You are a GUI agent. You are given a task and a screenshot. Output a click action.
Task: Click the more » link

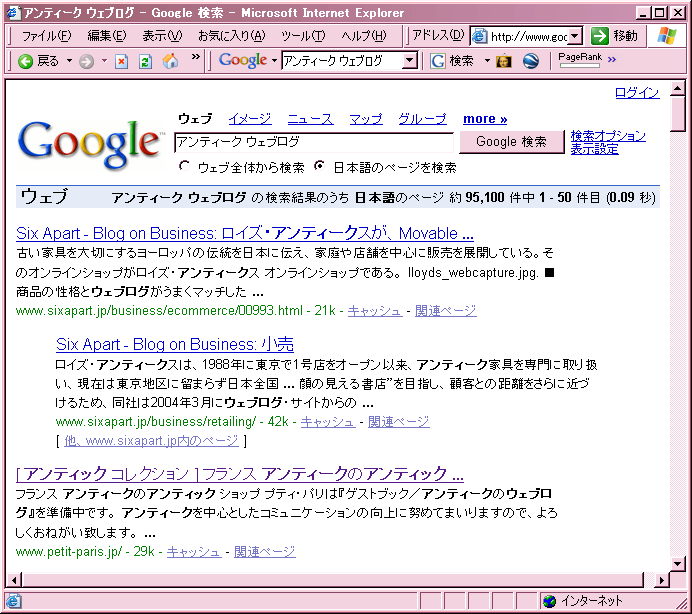click(485, 119)
